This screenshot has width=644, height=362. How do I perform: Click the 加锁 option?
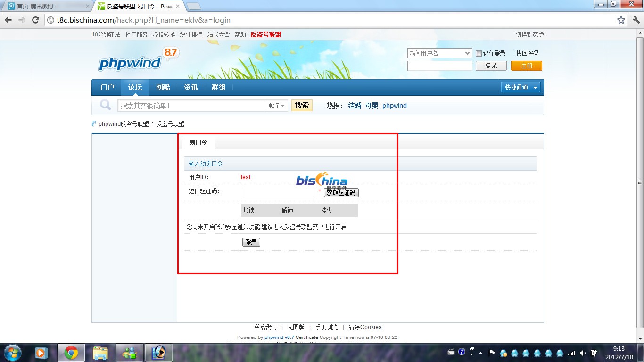point(249,210)
